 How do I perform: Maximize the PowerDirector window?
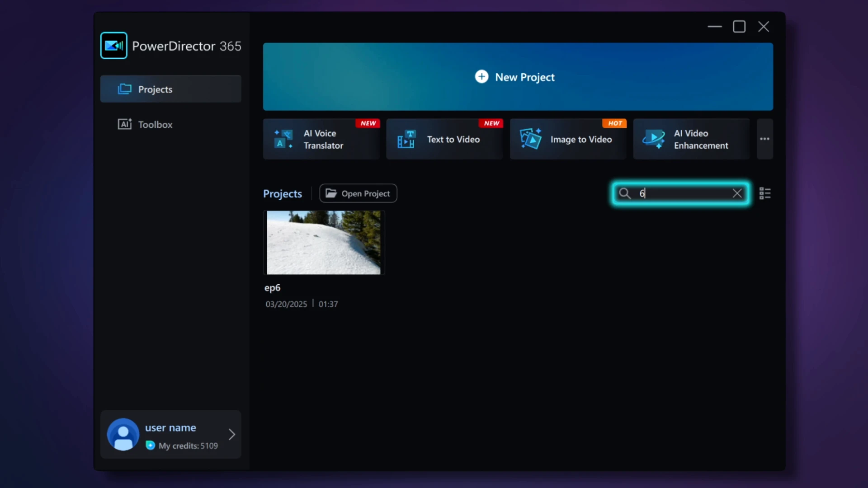coord(739,27)
